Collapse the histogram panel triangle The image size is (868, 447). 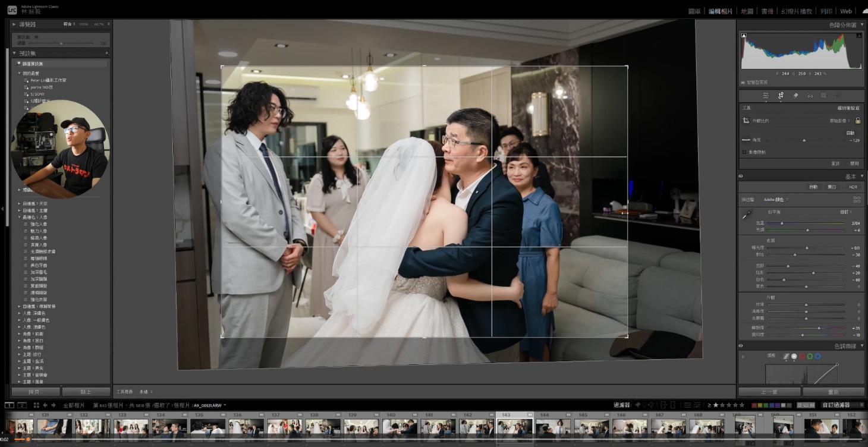coord(862,25)
